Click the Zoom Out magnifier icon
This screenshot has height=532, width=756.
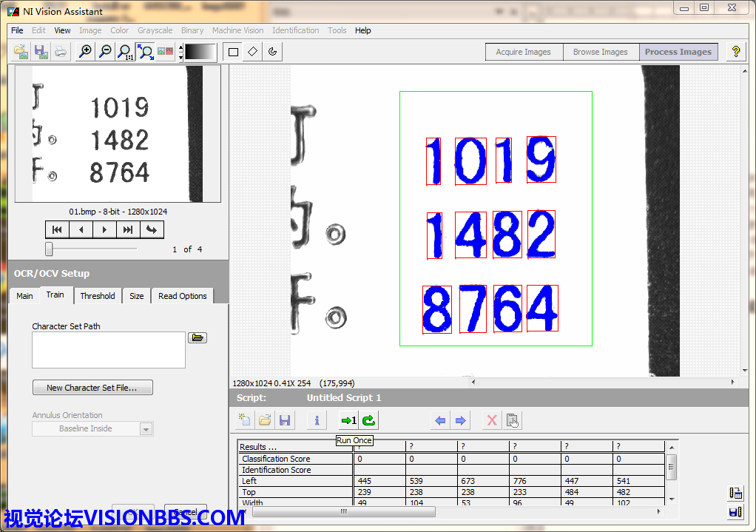pyautogui.click(x=105, y=52)
